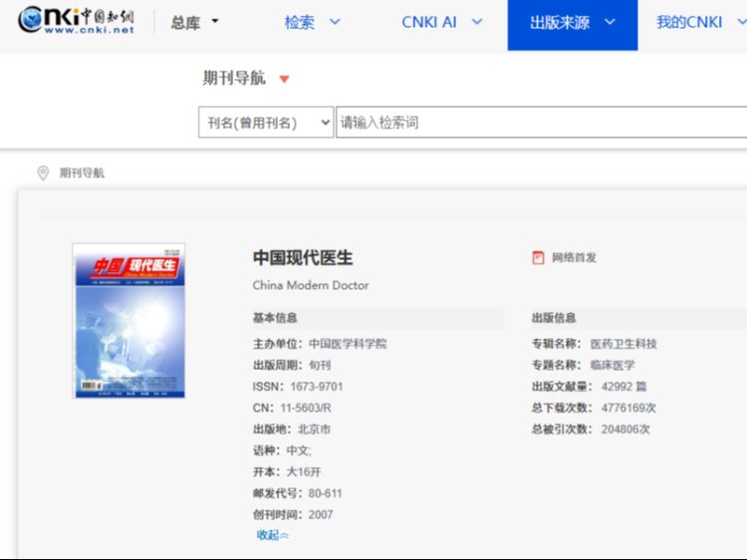
Task: Collapse details with the 收起 link
Action: click(x=273, y=535)
